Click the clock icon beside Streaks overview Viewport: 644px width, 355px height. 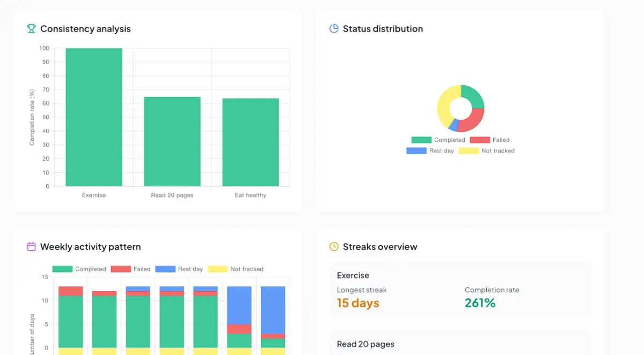click(334, 247)
